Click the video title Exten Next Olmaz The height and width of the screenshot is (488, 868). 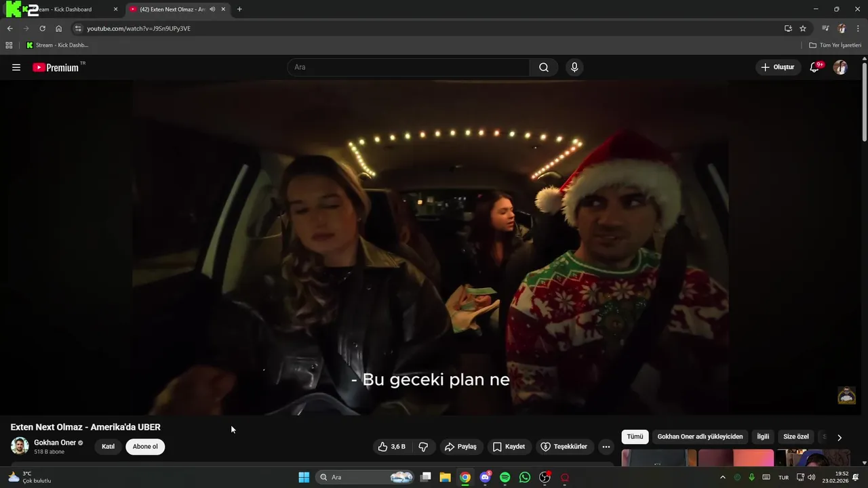point(85,427)
